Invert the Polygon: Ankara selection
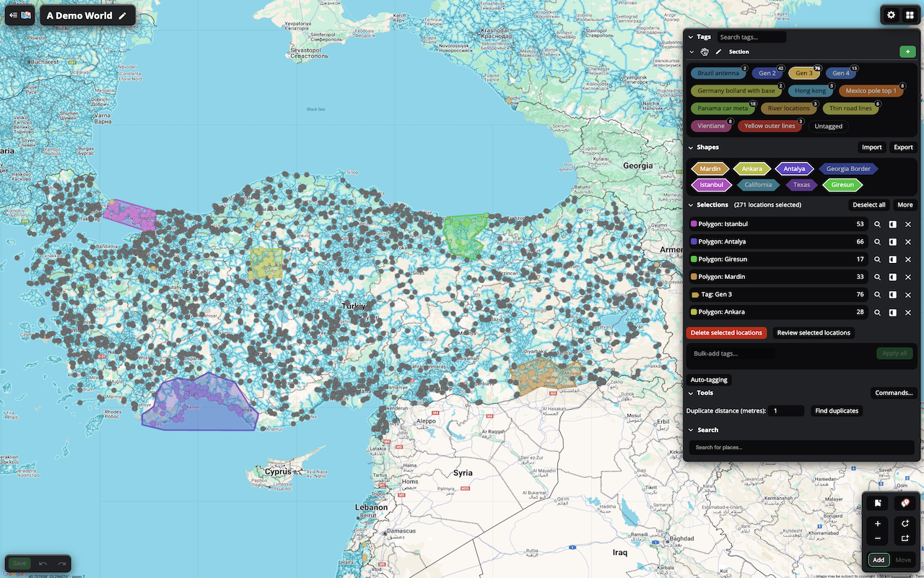 click(x=893, y=313)
